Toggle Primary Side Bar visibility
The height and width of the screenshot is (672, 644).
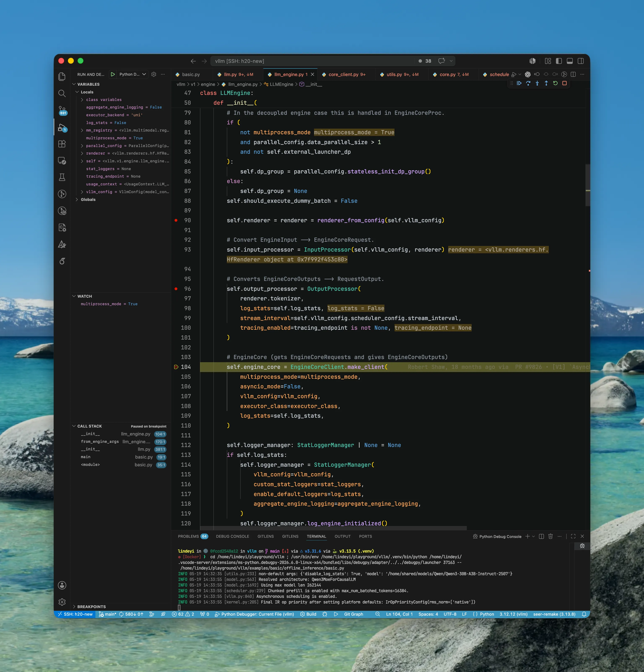pyautogui.click(x=559, y=61)
